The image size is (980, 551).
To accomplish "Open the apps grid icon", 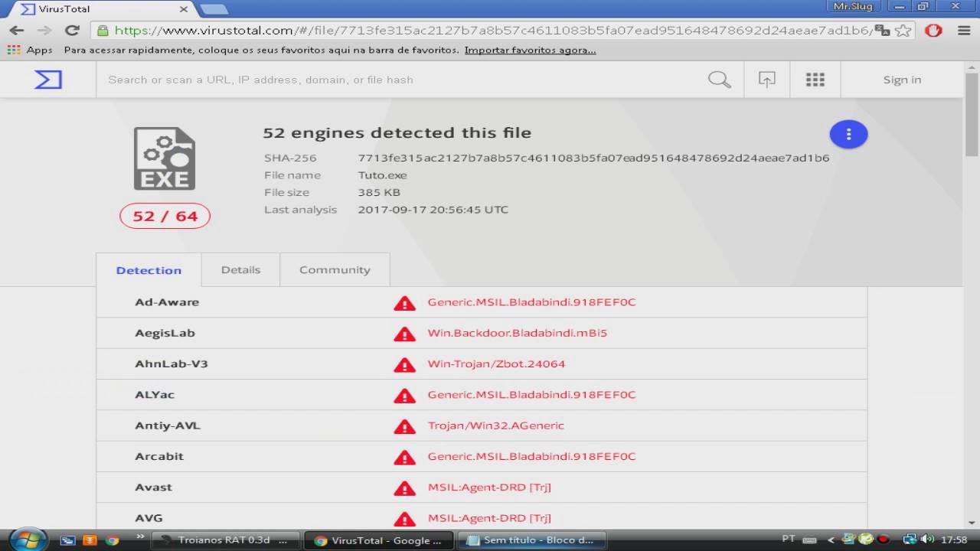I will coord(815,80).
